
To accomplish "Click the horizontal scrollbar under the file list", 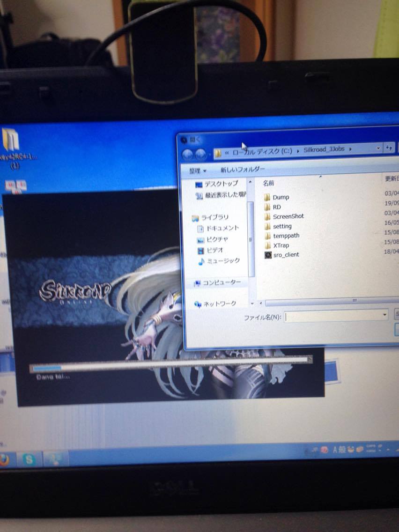I will [332, 301].
